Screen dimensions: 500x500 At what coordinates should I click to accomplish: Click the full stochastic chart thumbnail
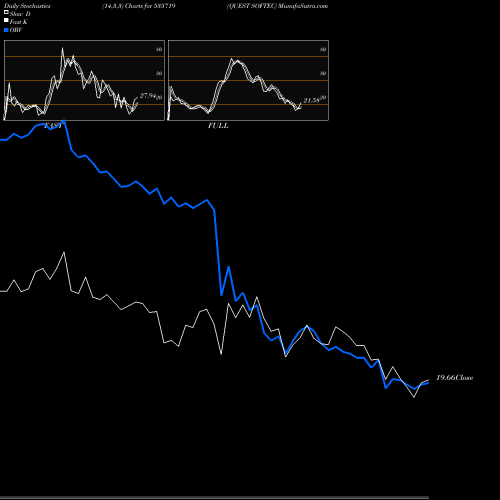pos(248,80)
